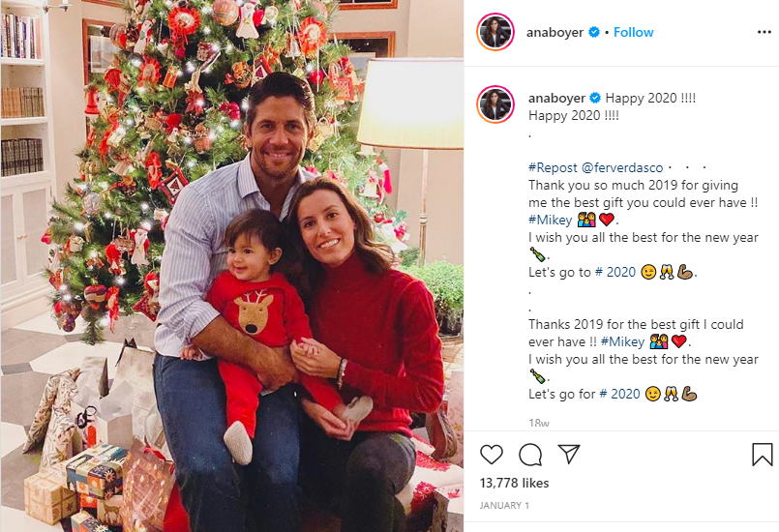Open second #Mikey hashtag in translation
The height and width of the screenshot is (532, 779).
[622, 341]
